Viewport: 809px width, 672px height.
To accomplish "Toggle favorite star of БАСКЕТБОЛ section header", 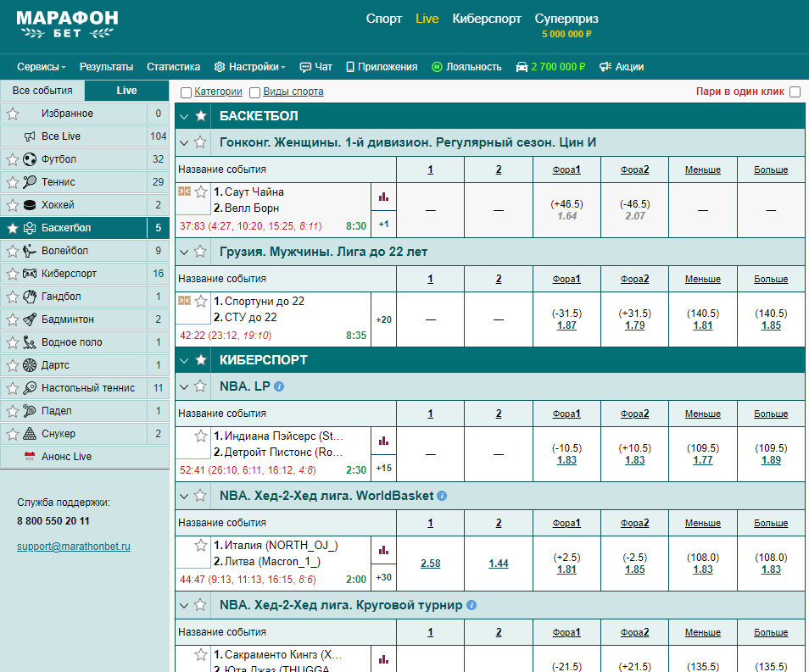I will [201, 116].
